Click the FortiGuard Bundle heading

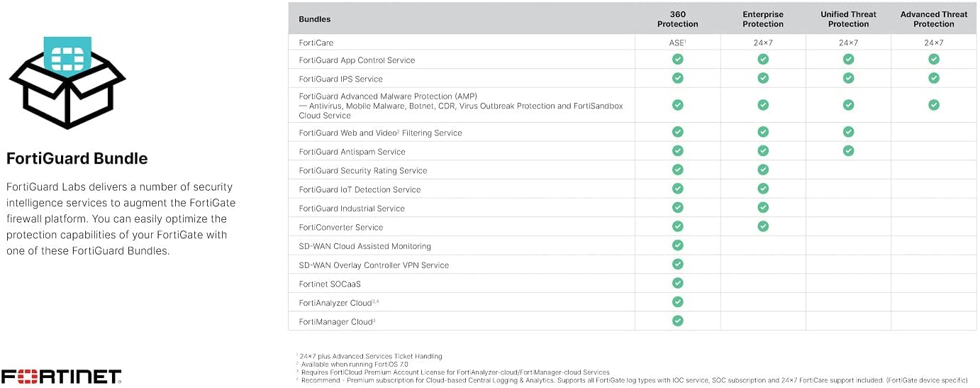coord(77,158)
